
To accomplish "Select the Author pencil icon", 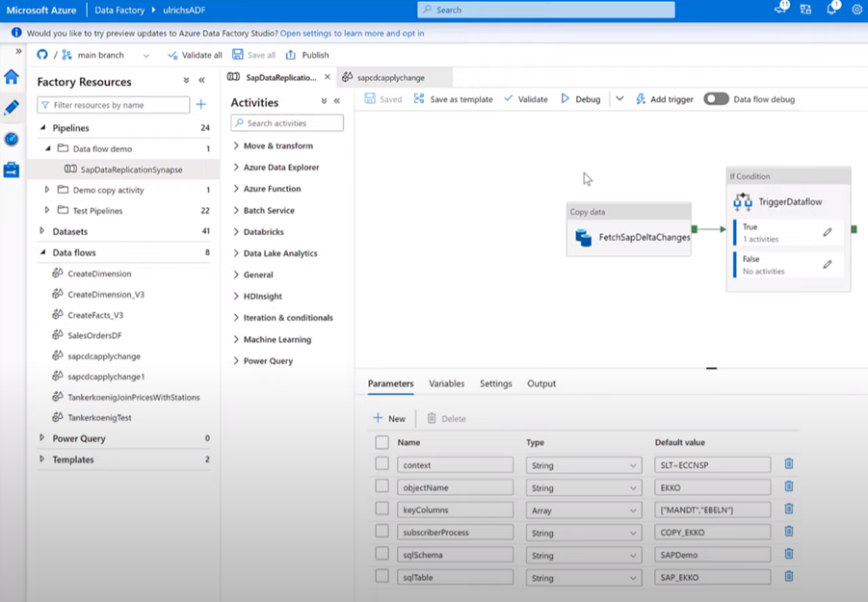I will point(12,107).
